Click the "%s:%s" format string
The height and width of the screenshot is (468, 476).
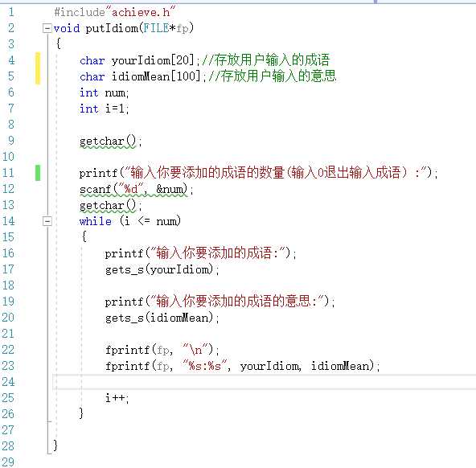click(x=205, y=366)
